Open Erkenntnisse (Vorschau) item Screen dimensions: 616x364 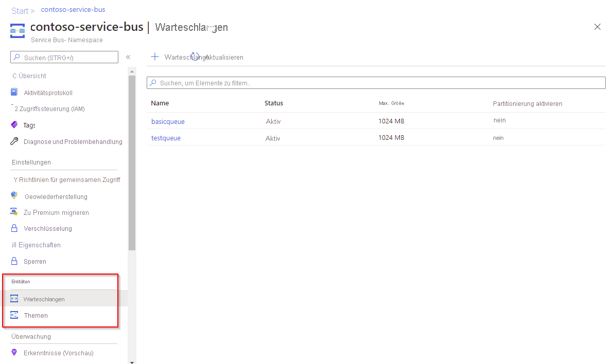[x=58, y=353]
